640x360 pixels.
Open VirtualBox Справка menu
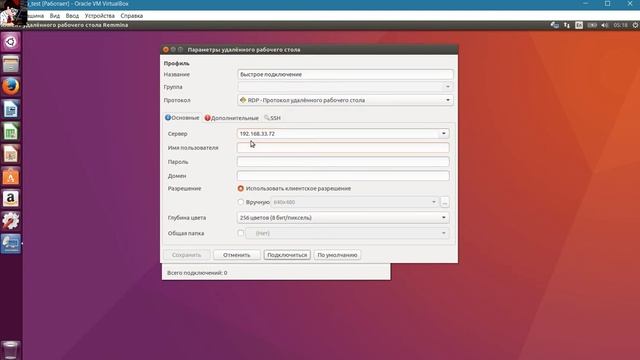coord(131,16)
